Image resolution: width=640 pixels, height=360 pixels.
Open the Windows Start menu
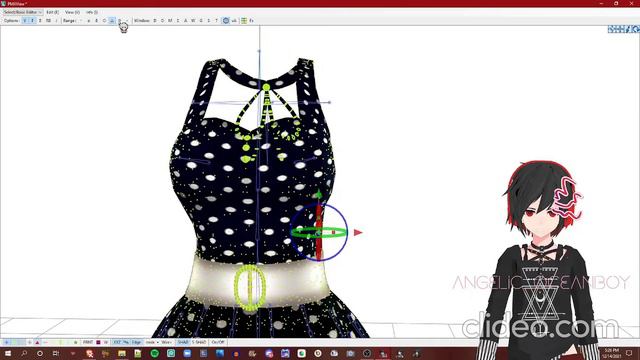(x=8, y=353)
